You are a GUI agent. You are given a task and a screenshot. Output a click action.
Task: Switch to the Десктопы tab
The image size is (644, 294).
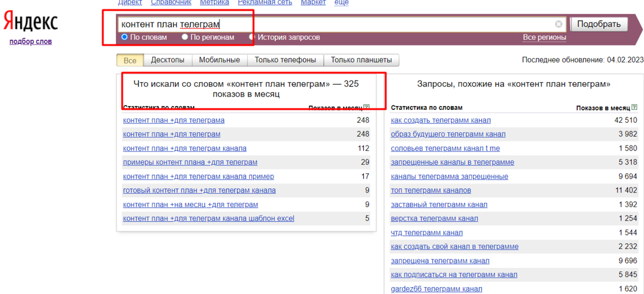pyautogui.click(x=167, y=60)
